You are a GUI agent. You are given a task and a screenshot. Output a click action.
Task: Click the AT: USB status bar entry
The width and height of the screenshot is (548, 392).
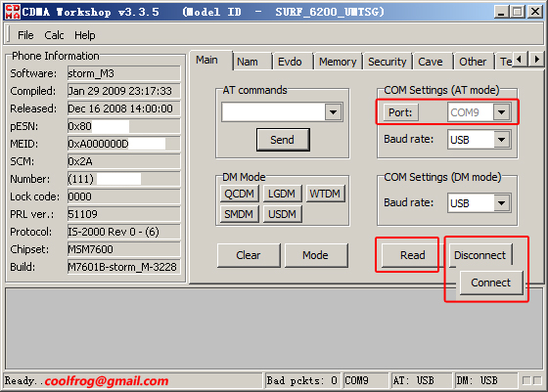[421, 380]
